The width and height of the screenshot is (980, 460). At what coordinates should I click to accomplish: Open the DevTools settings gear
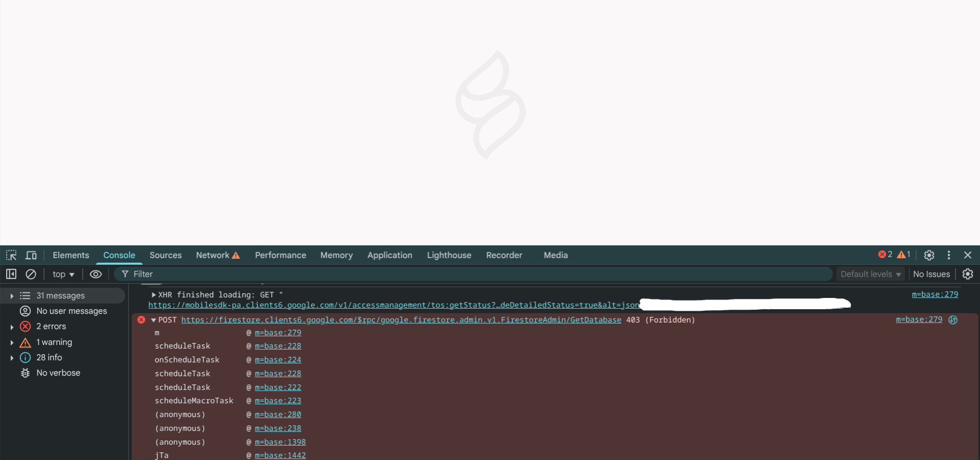pos(929,255)
